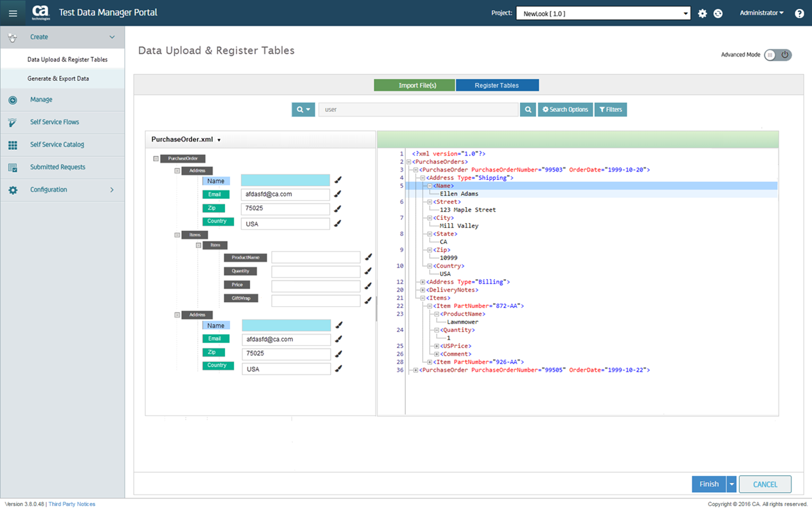This screenshot has height=510, width=812.
Task: Open the hamburger navigation menu
Action: [x=13, y=13]
